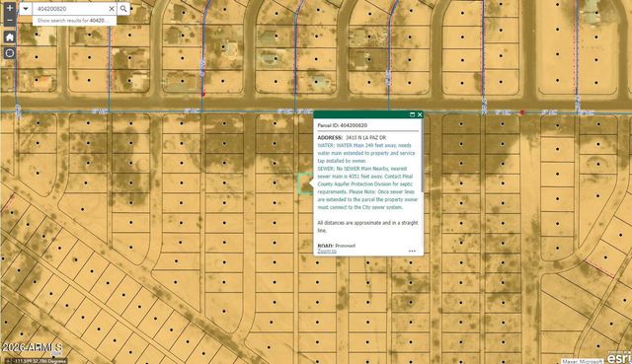
Task: Zoom in with the plus button
Action: tap(10, 8)
